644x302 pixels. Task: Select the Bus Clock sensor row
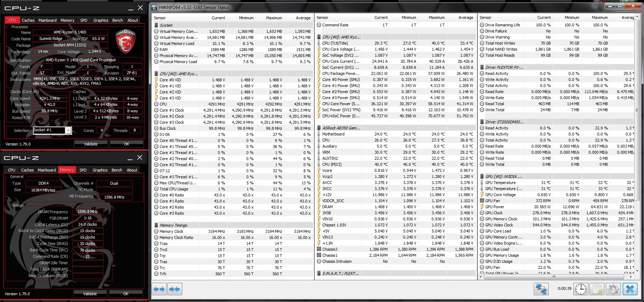coord(233,128)
